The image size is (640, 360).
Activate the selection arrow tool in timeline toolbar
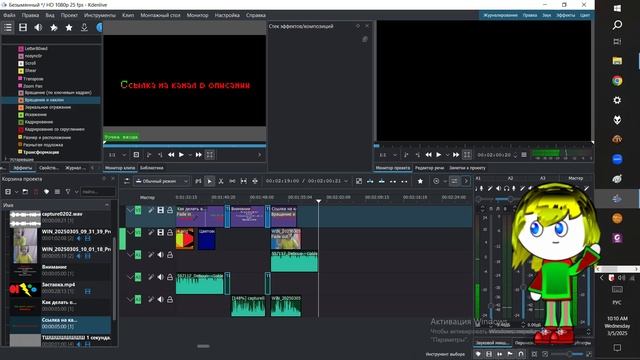209,181
